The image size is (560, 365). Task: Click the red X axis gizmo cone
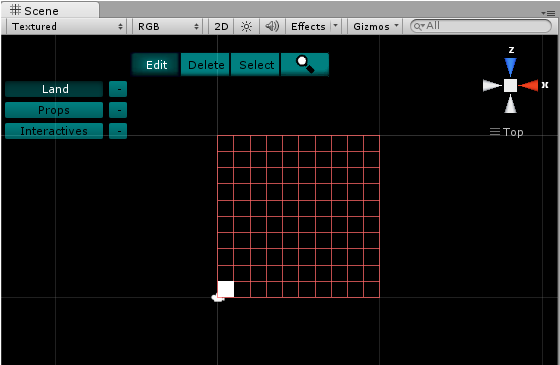(528, 85)
